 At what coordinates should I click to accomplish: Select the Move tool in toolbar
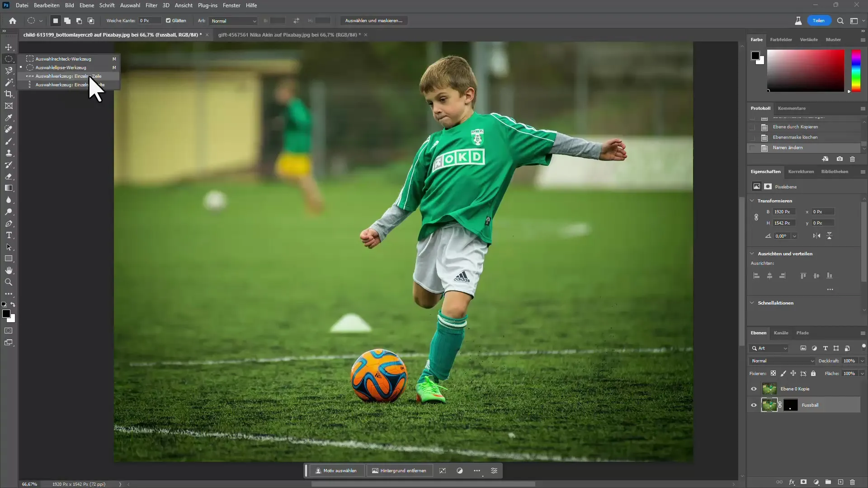tap(8, 47)
